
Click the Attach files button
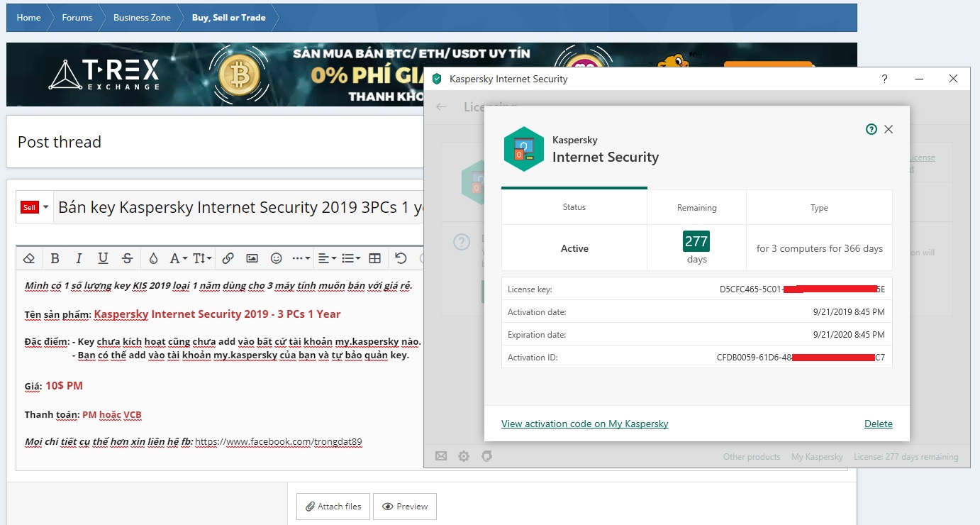point(333,507)
